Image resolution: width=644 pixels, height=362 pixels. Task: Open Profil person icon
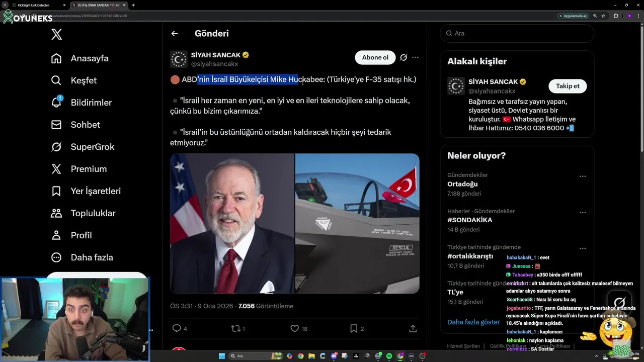(x=56, y=235)
